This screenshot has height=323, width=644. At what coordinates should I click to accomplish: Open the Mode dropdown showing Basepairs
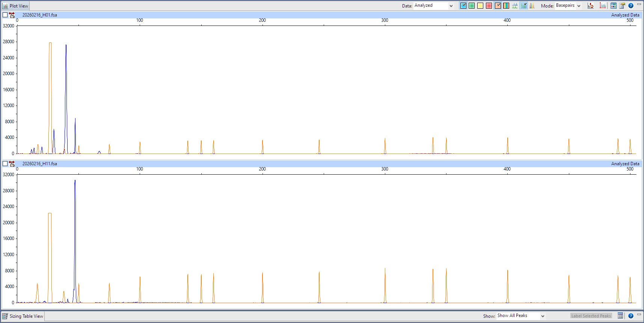(568, 6)
